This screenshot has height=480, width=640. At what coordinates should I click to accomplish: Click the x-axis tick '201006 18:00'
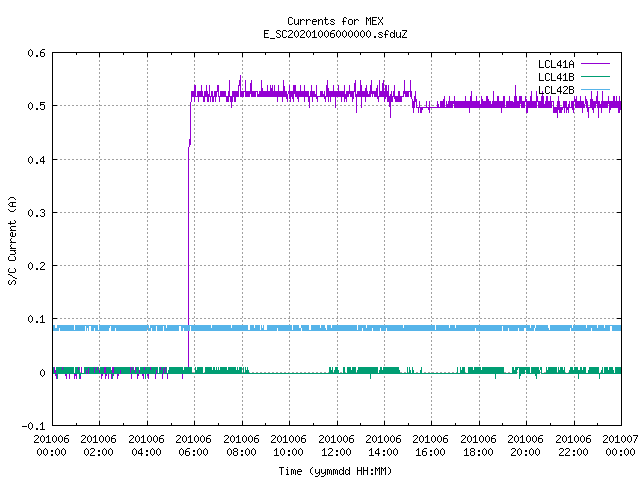coord(478,446)
